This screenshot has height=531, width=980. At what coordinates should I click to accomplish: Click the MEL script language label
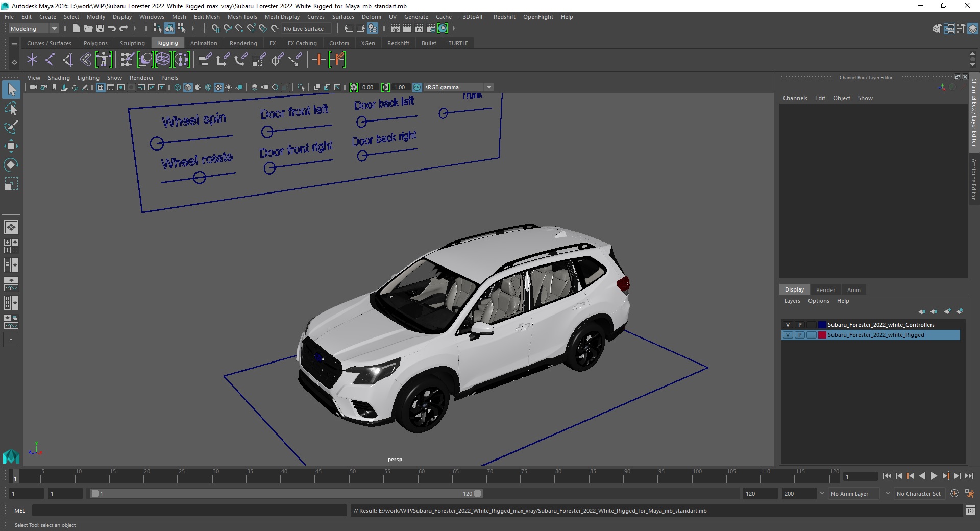tap(19, 511)
